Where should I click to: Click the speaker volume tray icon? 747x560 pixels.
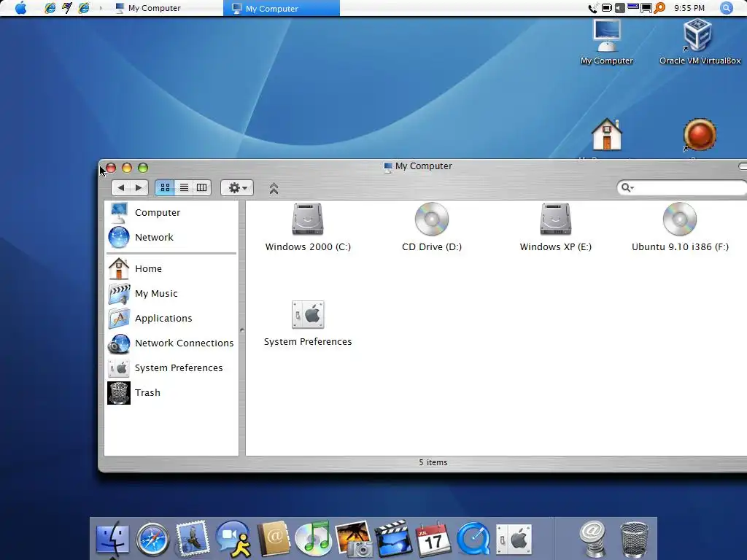pos(620,7)
